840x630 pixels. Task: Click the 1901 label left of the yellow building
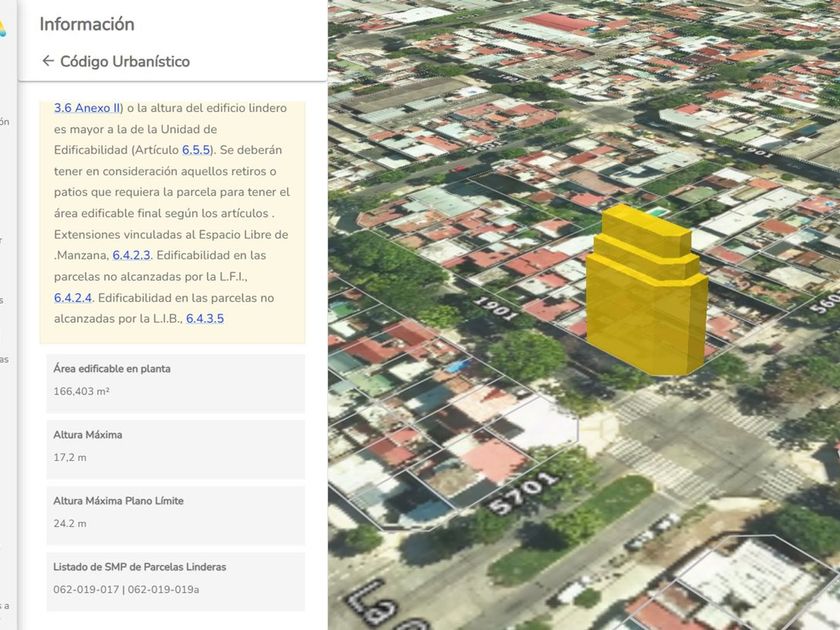(x=496, y=307)
